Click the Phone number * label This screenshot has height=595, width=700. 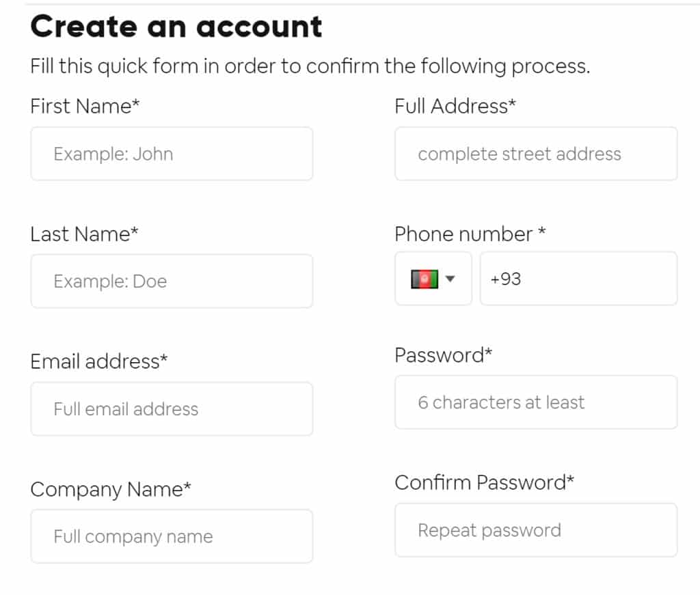(470, 234)
